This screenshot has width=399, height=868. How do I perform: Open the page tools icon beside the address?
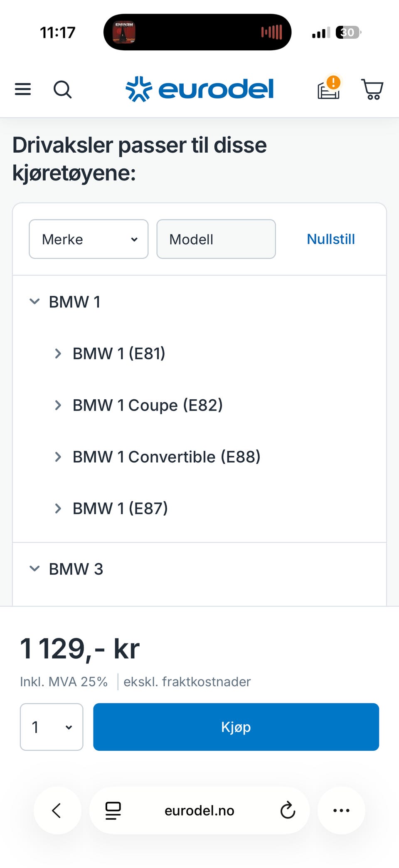pos(113,810)
